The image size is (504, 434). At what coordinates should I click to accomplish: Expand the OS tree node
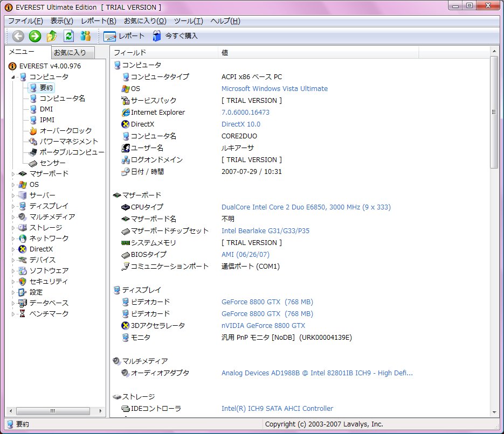coord(13,185)
